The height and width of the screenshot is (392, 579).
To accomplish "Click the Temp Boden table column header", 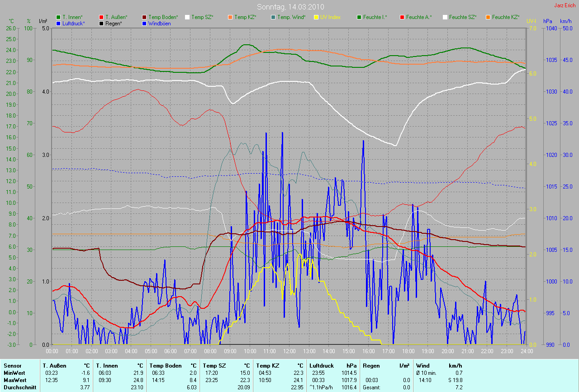I will (166, 366).
